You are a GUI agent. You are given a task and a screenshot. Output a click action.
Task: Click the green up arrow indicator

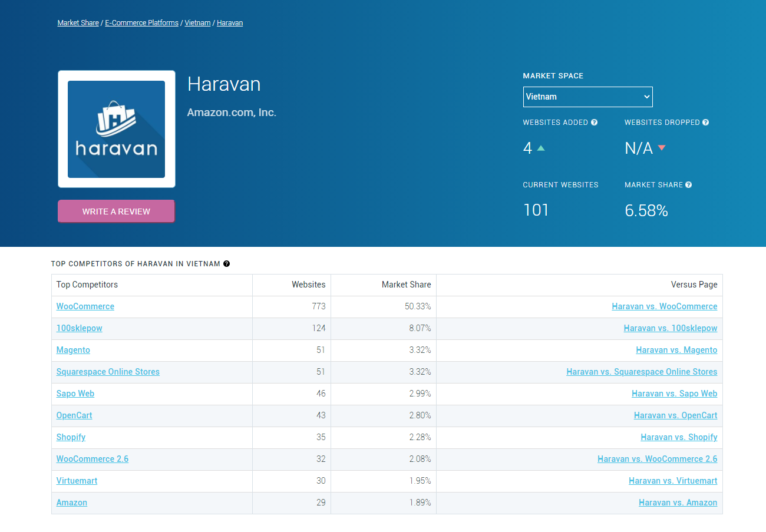[x=541, y=148]
